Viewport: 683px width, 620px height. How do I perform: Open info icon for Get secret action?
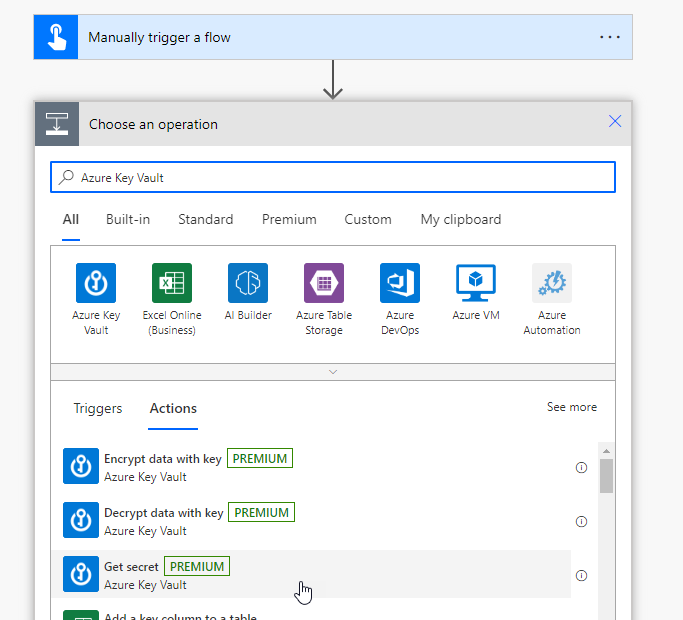pyautogui.click(x=581, y=576)
